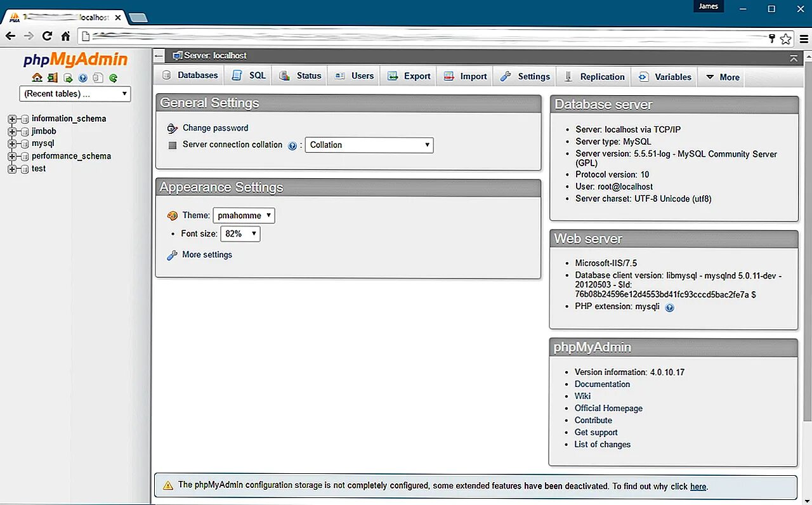Open the More tab dropdown
The width and height of the screenshot is (812, 505).
pyautogui.click(x=723, y=77)
